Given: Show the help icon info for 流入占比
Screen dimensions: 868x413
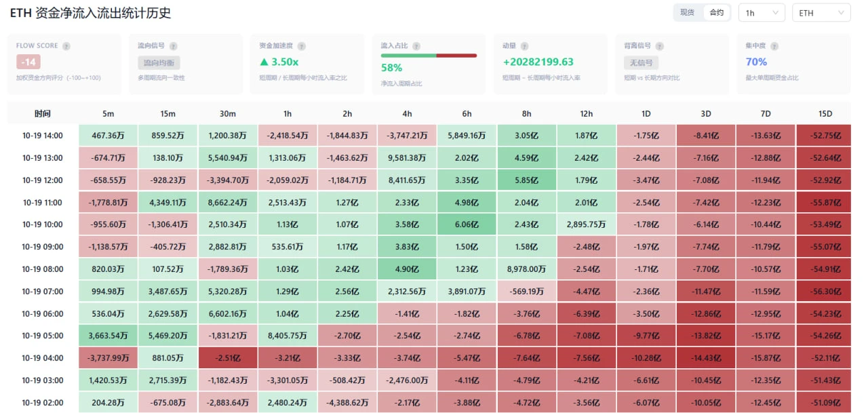Looking at the screenshot, I should click(x=416, y=46).
